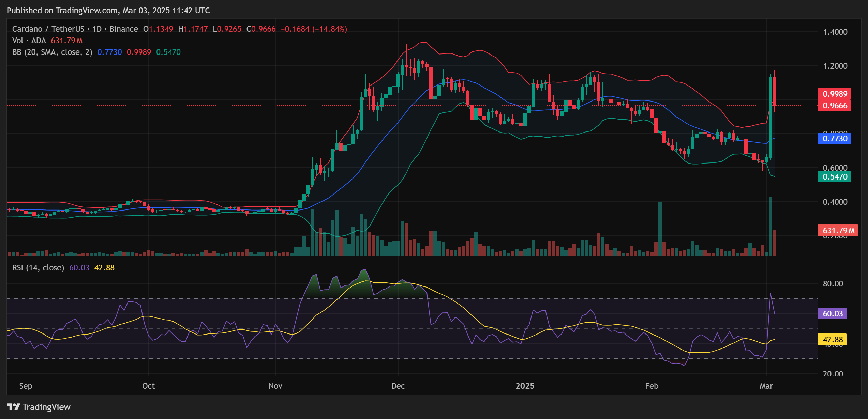Select the RSI (14, close) indicator legend
The width and height of the screenshot is (868, 419).
(x=39, y=268)
